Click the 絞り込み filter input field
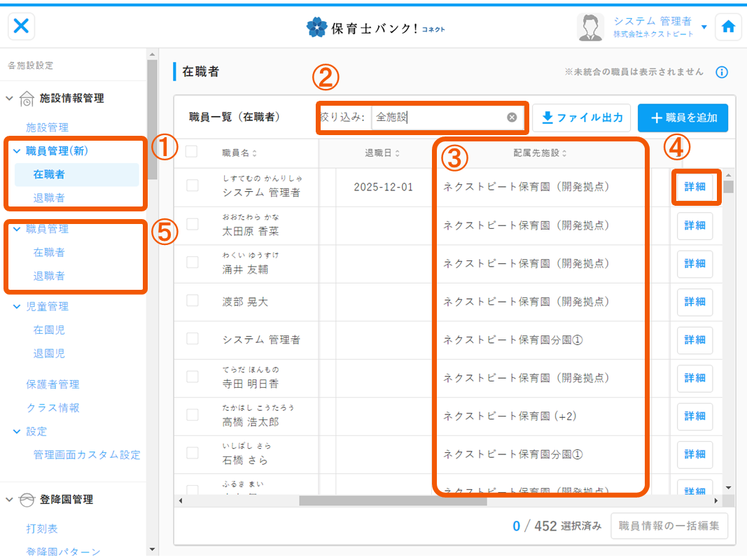The width and height of the screenshot is (747, 560). click(x=438, y=118)
